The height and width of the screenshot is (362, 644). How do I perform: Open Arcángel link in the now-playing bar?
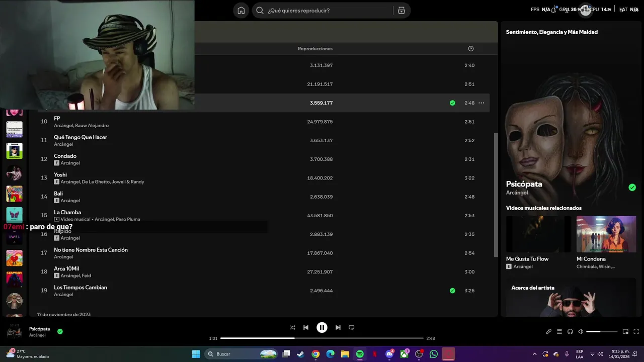coord(37,335)
